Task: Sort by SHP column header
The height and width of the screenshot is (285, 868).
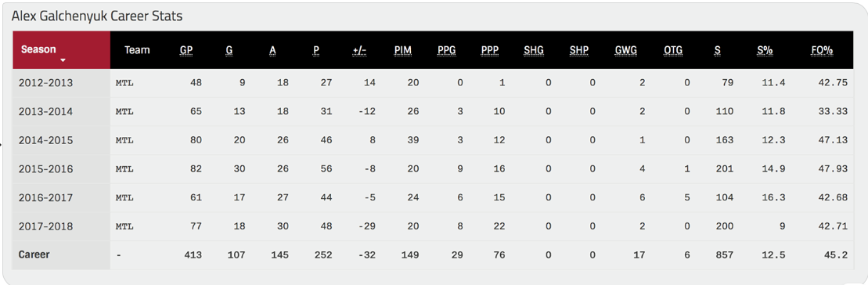Action: click(x=579, y=50)
